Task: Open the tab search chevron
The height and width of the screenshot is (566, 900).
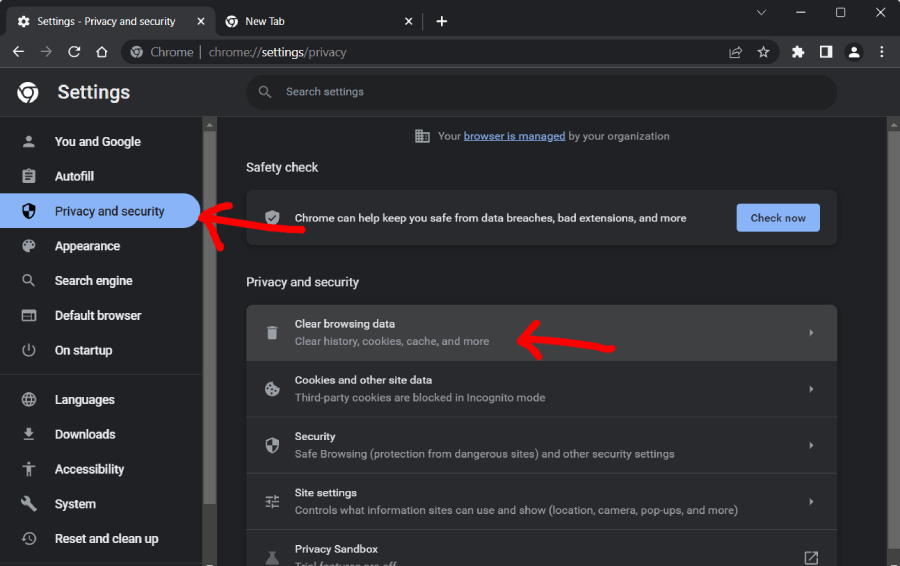Action: point(761,12)
